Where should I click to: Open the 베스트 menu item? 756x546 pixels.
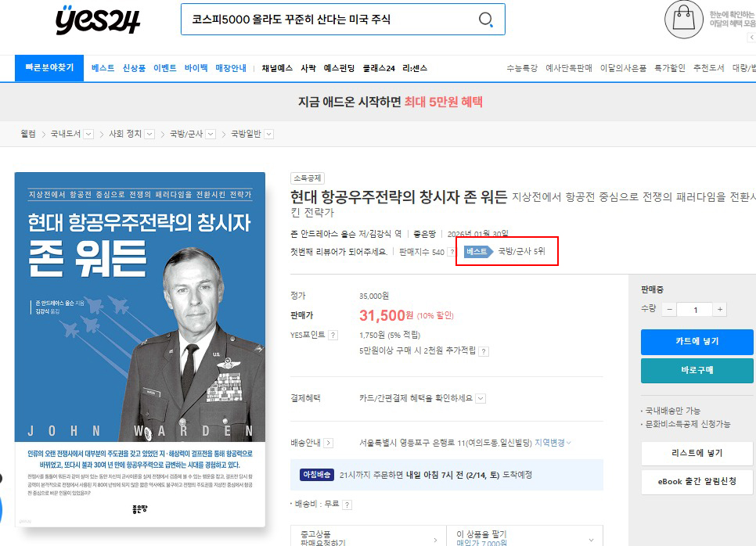103,68
